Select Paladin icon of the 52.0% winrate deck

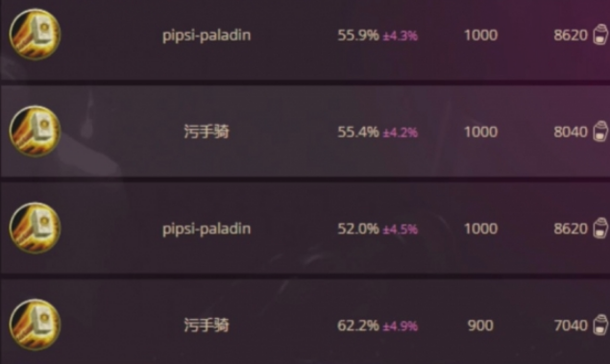coord(35,228)
